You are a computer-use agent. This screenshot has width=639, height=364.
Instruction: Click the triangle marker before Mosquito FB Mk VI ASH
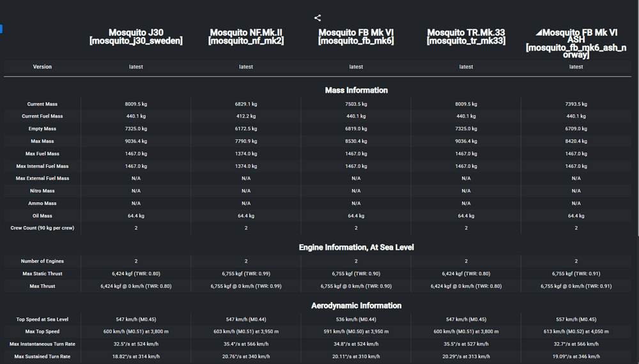[539, 33]
